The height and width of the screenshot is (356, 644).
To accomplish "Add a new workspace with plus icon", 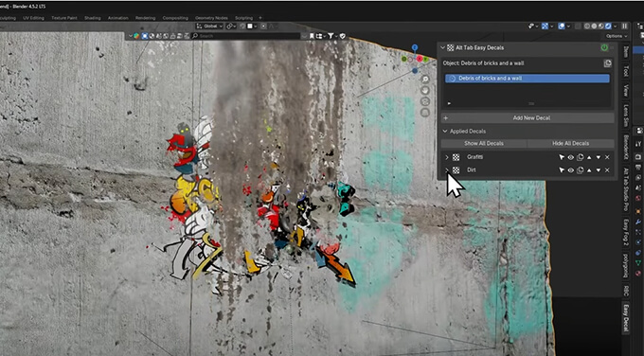I will tap(259, 18).
